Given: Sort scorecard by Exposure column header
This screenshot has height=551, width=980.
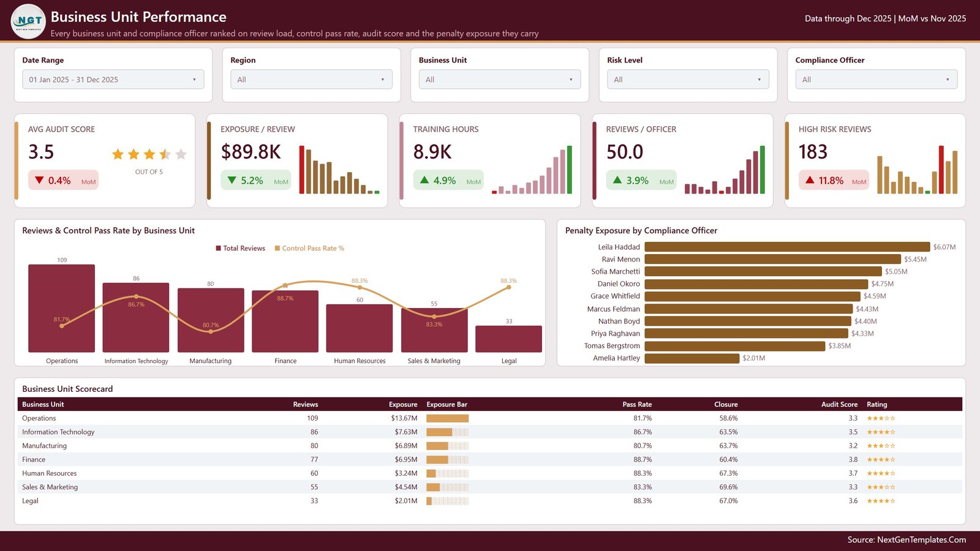Looking at the screenshot, I should pyautogui.click(x=403, y=404).
